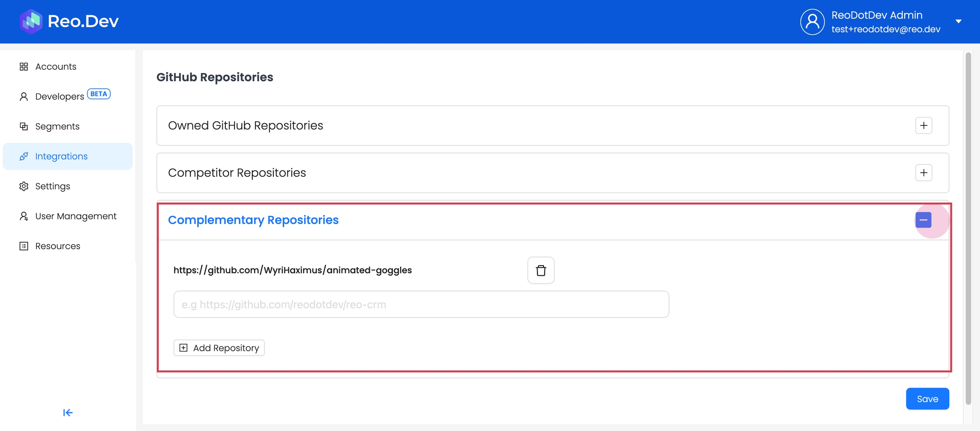This screenshot has height=431, width=980.
Task: Click the Complementary Repositories heading
Action: click(253, 220)
